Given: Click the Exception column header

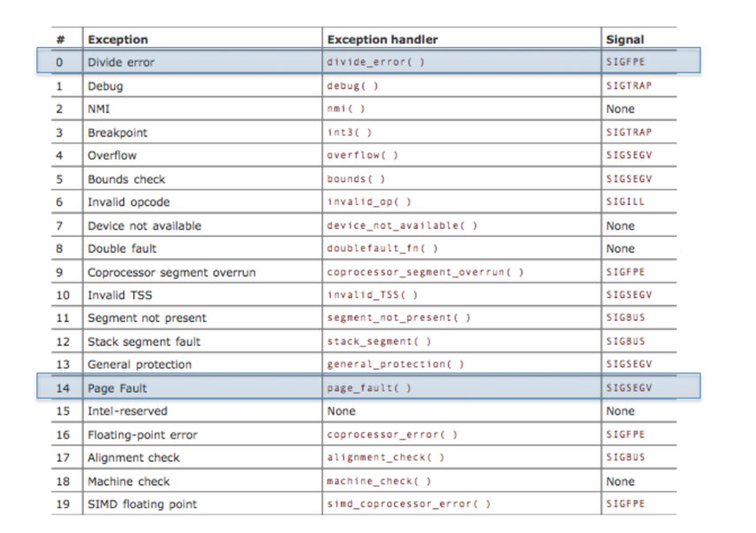Looking at the screenshot, I should (x=118, y=39).
